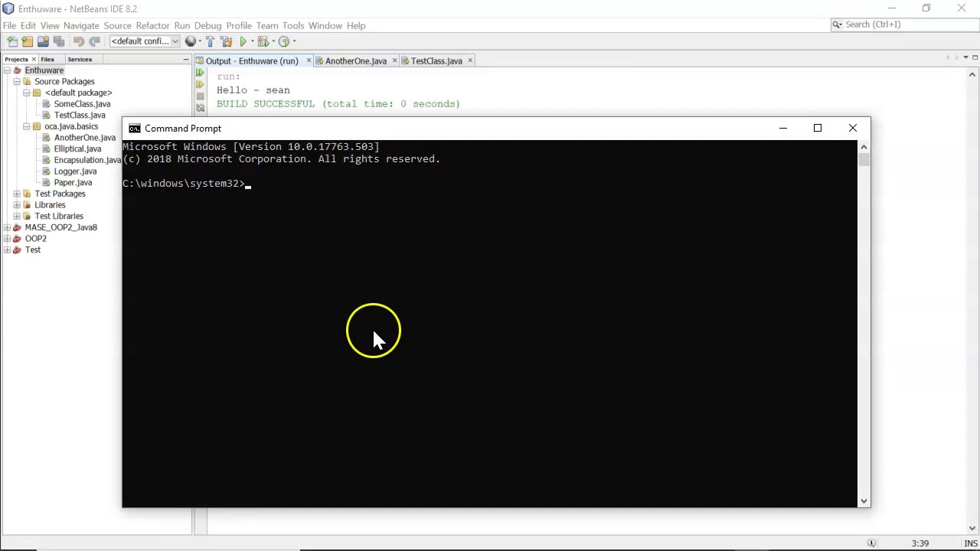Select AnotherOne.java in Projects tree
The image size is (980, 551).
(x=85, y=138)
